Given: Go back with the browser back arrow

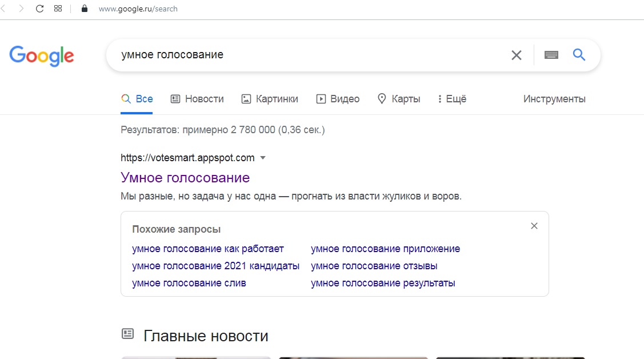Looking at the screenshot, I should [x=3, y=9].
